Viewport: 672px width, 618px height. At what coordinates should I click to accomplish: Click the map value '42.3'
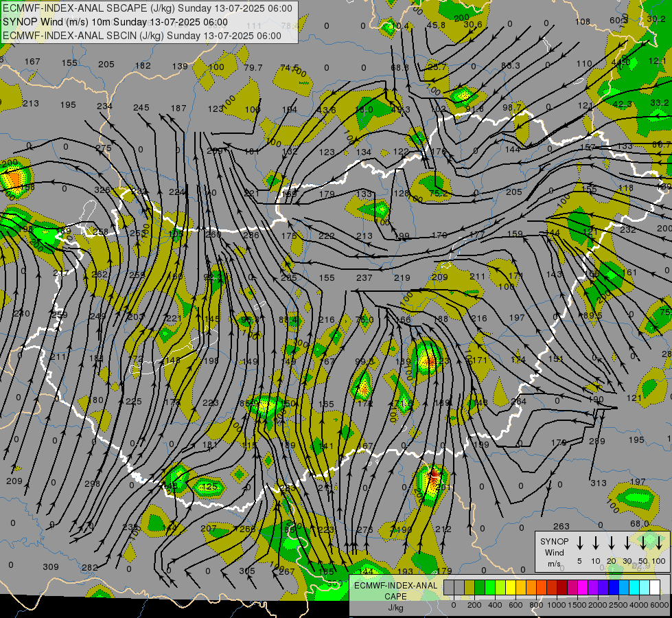coord(623,104)
